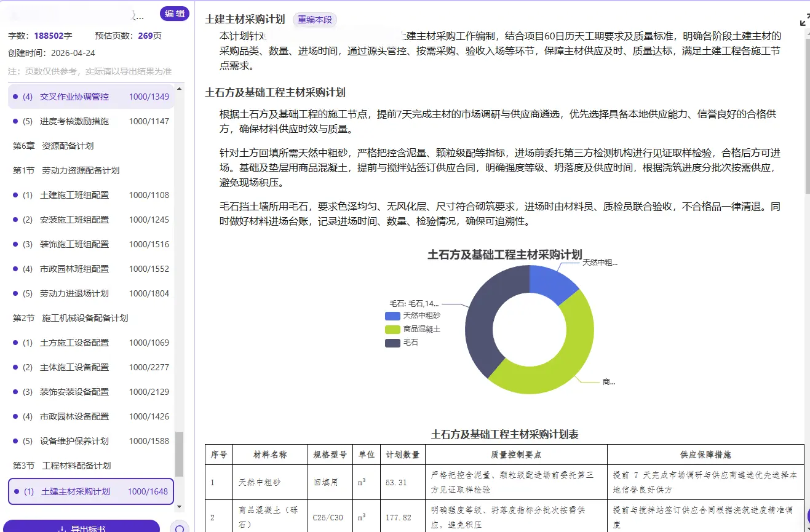The height and width of the screenshot is (532, 810).
Task: Select highlighted (1) 土建主材采购计划 item
Action: pyautogui.click(x=91, y=491)
